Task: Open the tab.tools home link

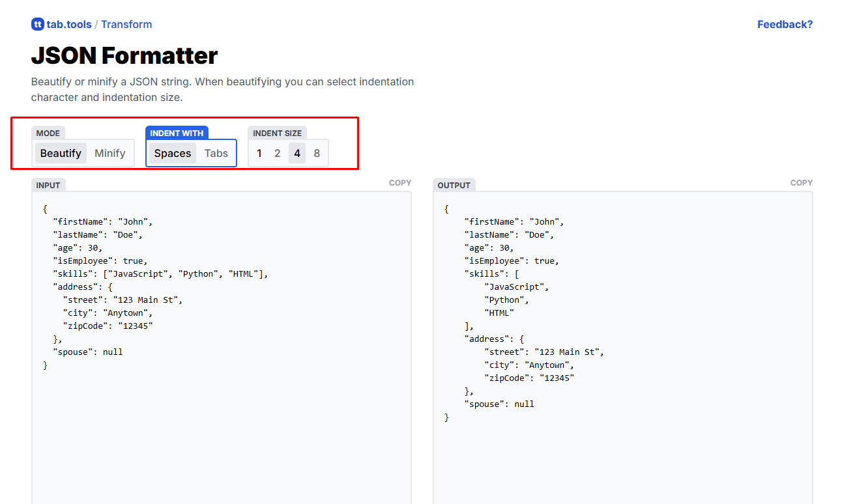Action: 68,24
